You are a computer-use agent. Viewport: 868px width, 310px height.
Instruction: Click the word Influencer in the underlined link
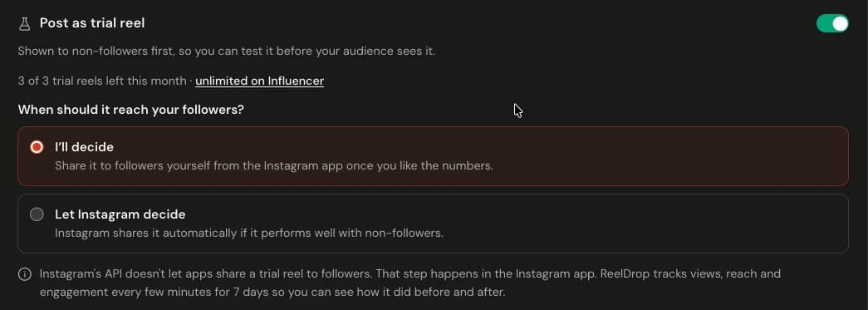(297, 81)
